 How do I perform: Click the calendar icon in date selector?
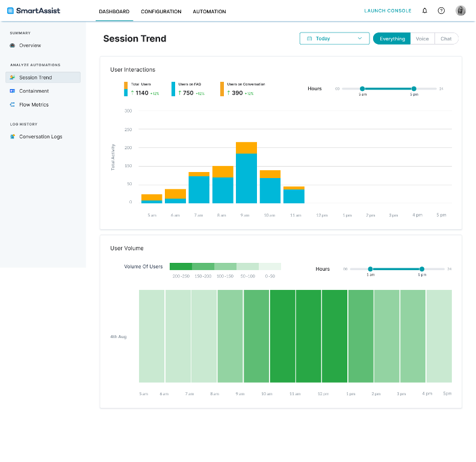[x=309, y=38]
